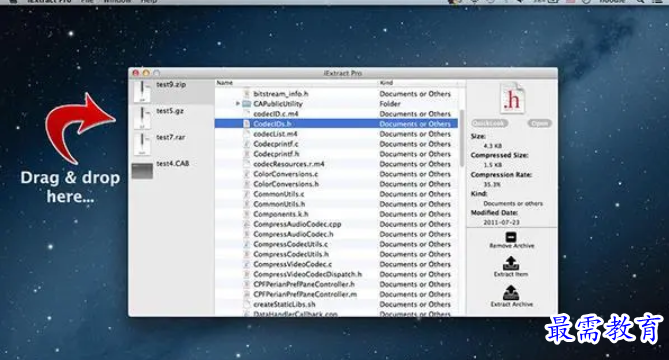Click the Open button in info panel

[539, 123]
